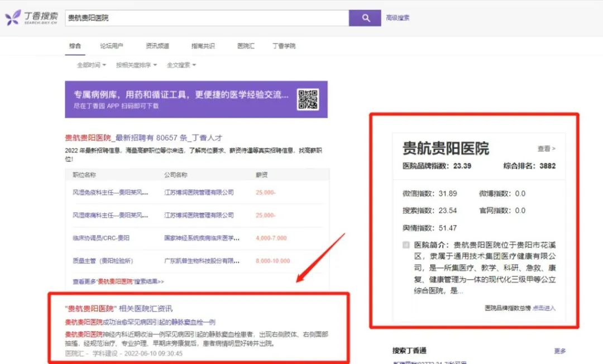Click the 薪资 column header
This screenshot has width=603, height=364.
point(261,175)
